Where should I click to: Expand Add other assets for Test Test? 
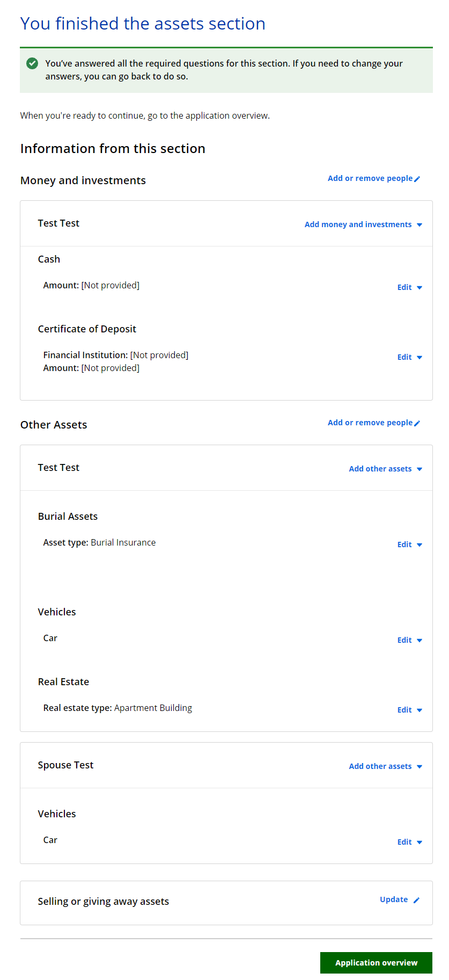tap(385, 469)
